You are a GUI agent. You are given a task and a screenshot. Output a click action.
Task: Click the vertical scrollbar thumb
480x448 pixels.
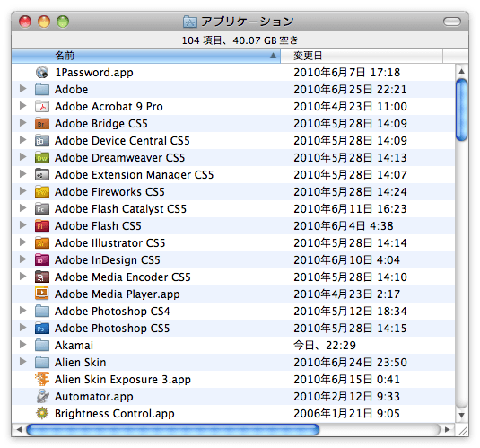pos(462,110)
